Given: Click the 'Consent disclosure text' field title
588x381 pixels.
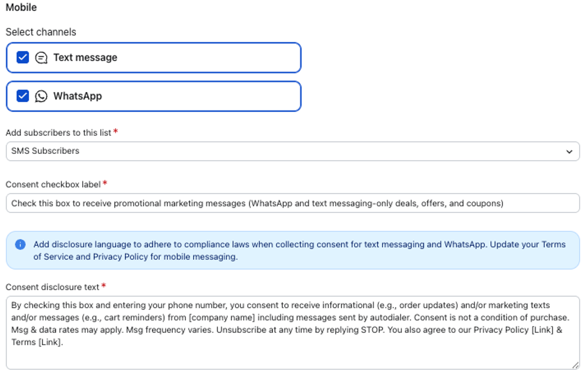Looking at the screenshot, I should pos(52,287).
